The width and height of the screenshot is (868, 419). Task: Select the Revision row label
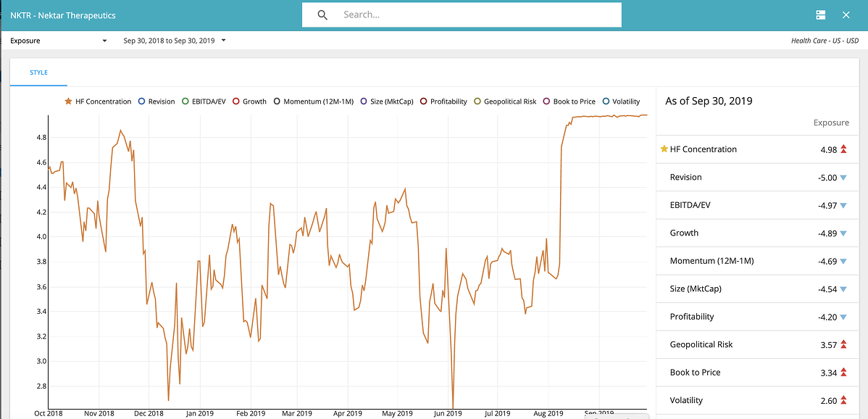(685, 177)
